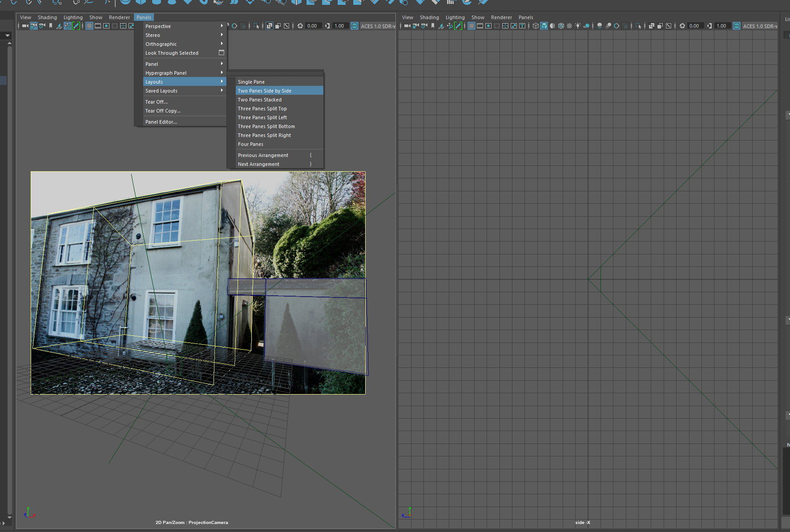Click Grease Pencil icon in left viewport toolbar
The width and height of the screenshot is (790, 532).
76,26
